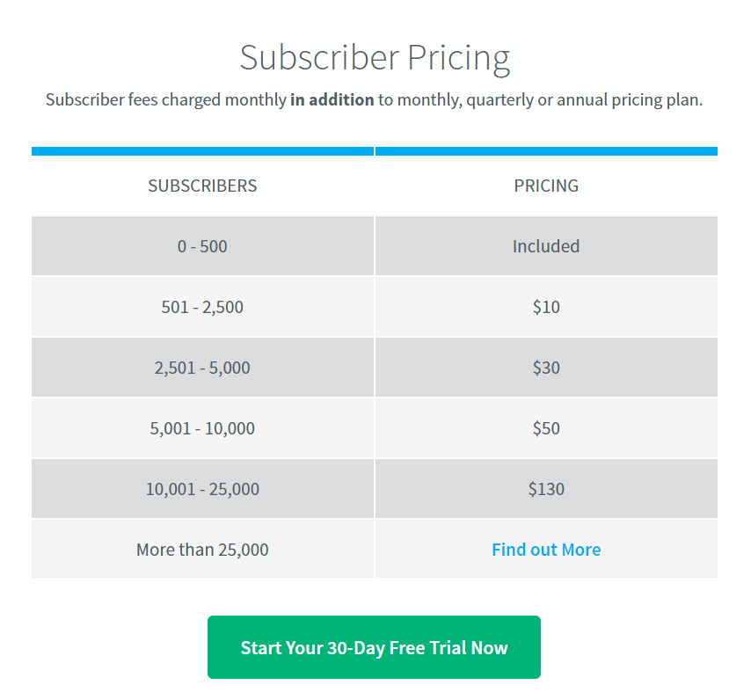Select the SUBSCRIBERS column header

(x=202, y=186)
